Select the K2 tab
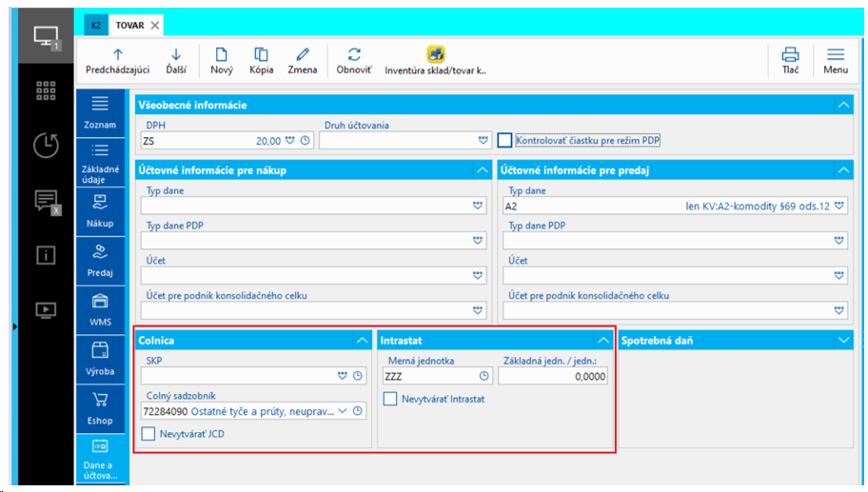The width and height of the screenshot is (868, 492). pos(96,25)
